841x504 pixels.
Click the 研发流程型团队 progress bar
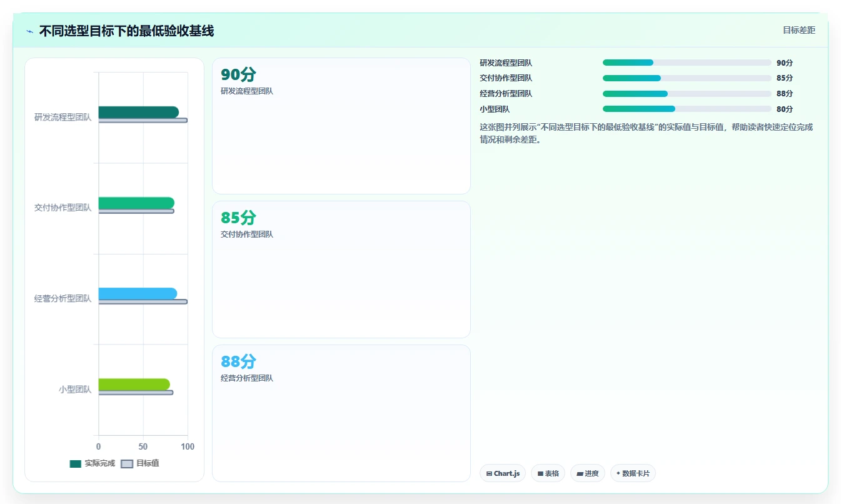click(x=687, y=63)
